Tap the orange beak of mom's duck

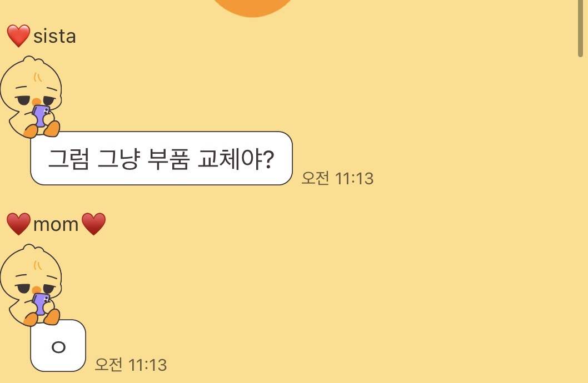[x=36, y=290]
